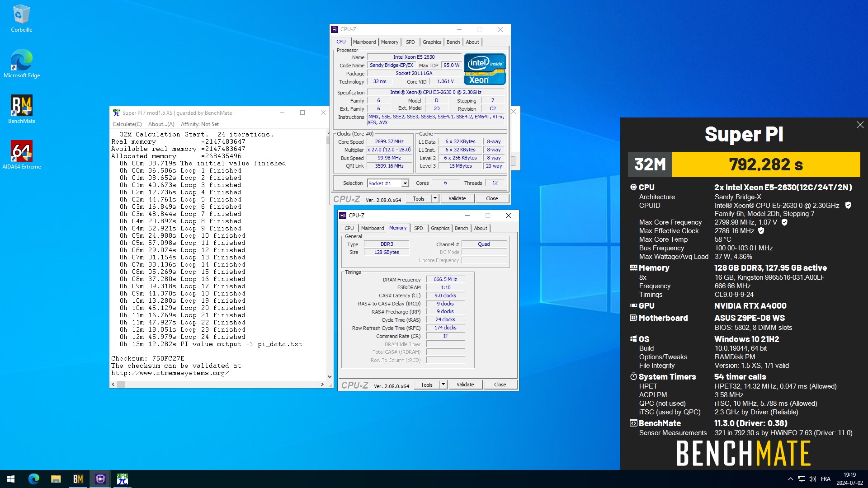Switch to SPD tab in upper CPU-Z
The image size is (868, 488).
click(410, 42)
